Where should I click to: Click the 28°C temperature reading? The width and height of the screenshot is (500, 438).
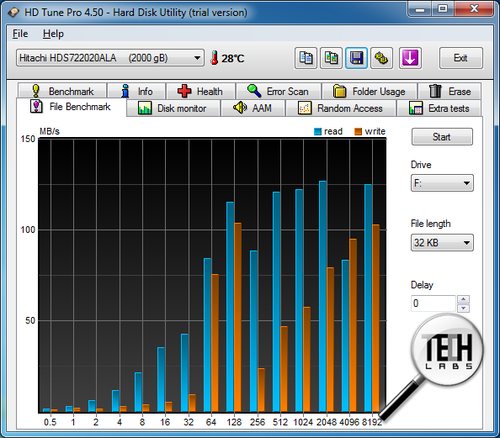233,58
